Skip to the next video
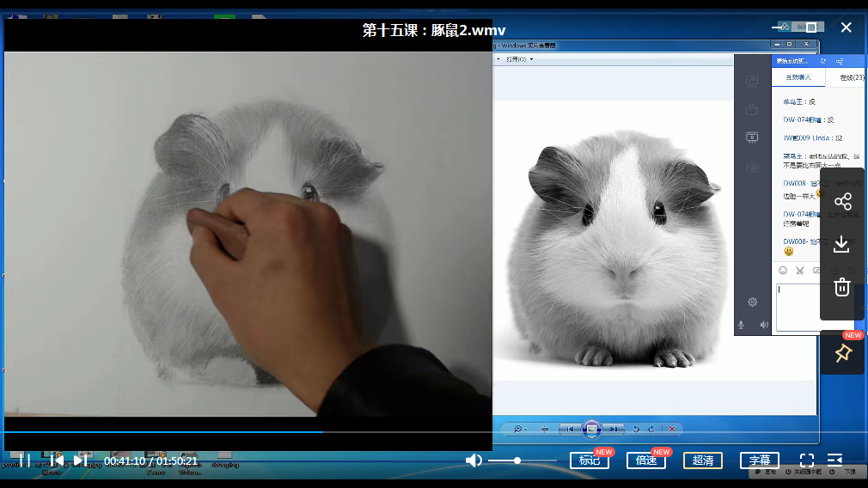 [x=80, y=461]
